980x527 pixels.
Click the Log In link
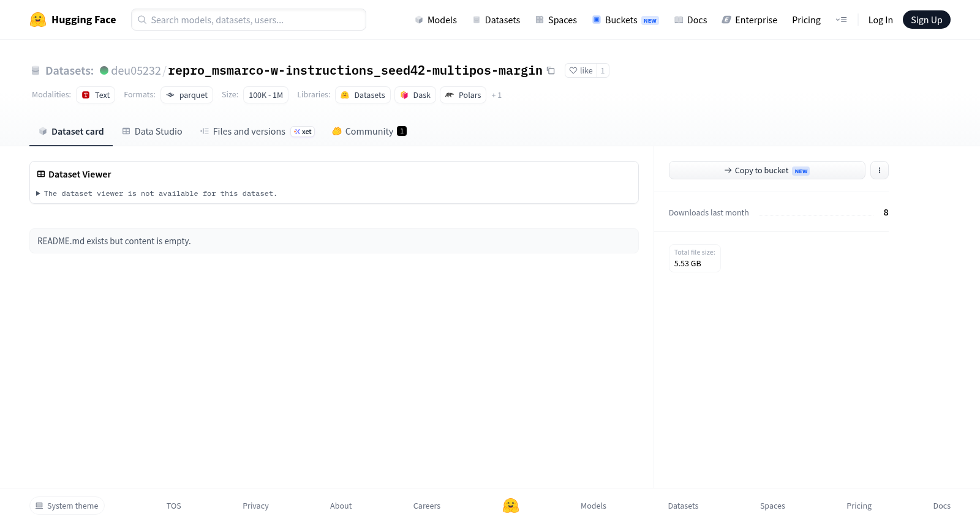(x=880, y=20)
